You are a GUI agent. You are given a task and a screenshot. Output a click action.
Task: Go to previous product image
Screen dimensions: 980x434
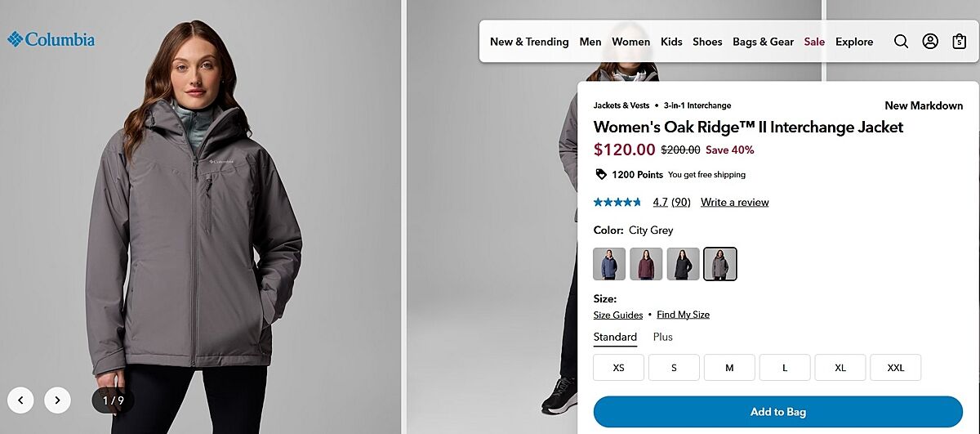[x=20, y=400]
